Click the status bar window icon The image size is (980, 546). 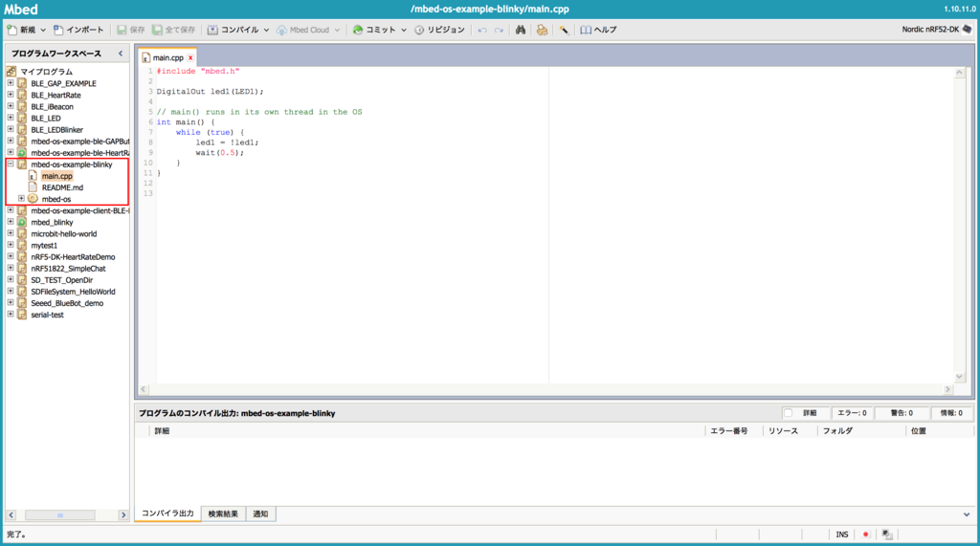(887, 535)
